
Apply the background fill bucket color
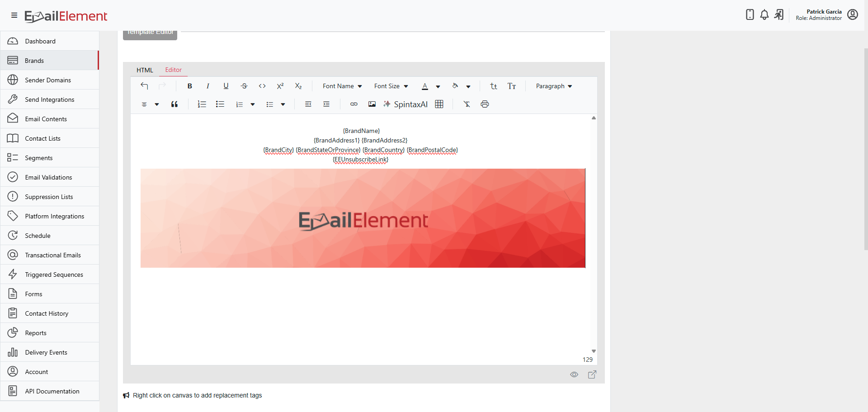tap(455, 86)
